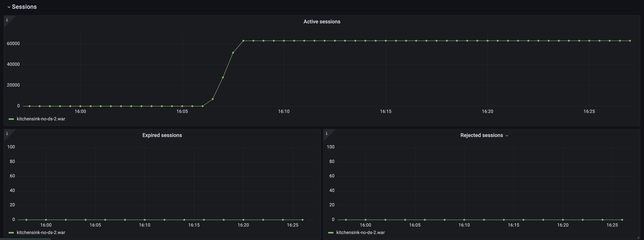This screenshot has width=644, height=240.
Task: Open info tooltip on Active sessions panel
Action: [x=7, y=19]
